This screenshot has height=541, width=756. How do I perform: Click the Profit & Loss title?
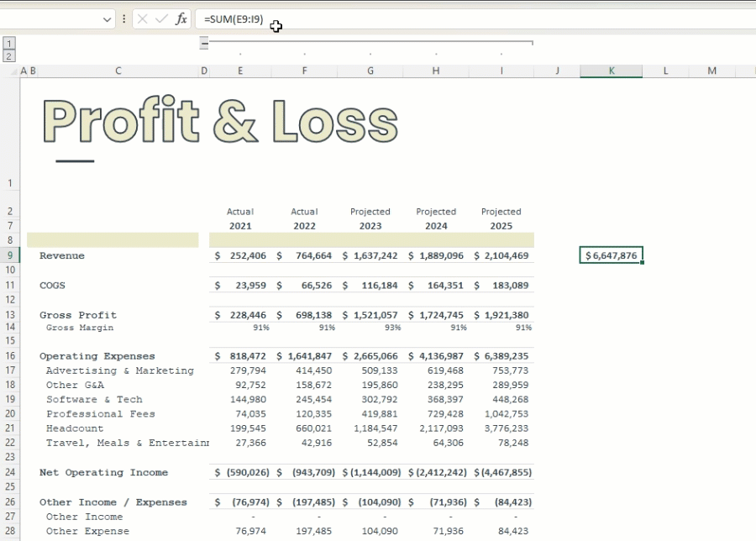pos(220,120)
